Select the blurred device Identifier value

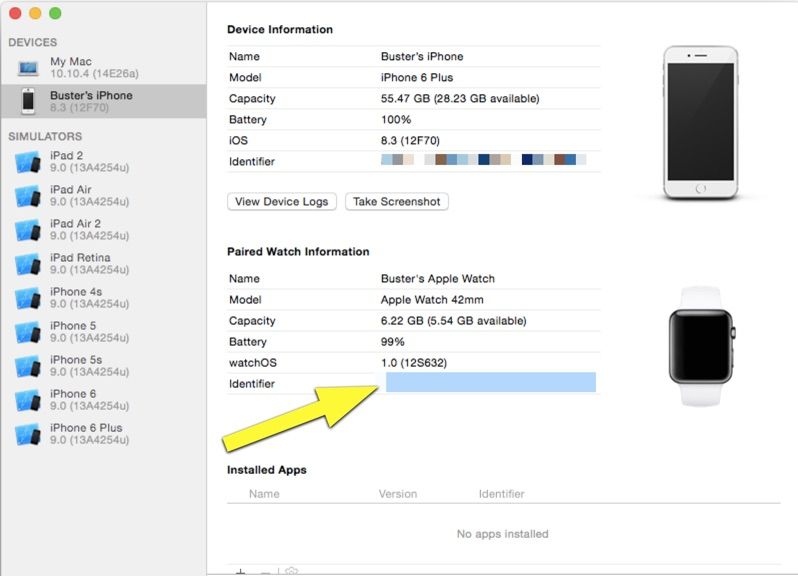click(483, 160)
